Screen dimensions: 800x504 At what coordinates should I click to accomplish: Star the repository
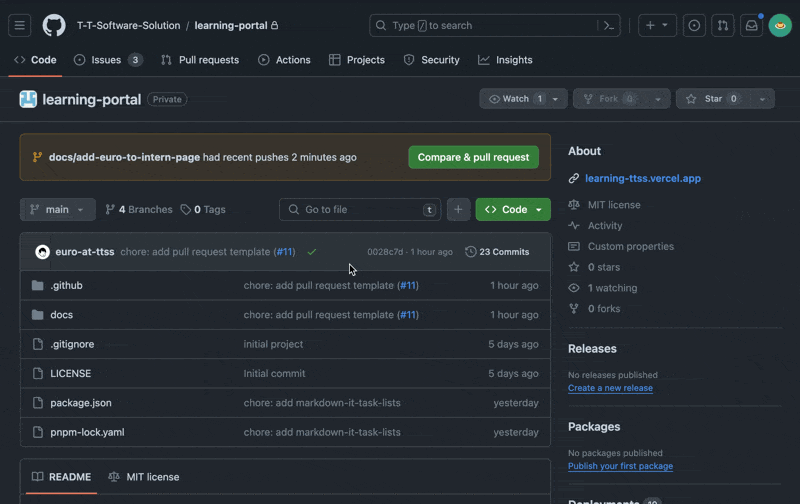[x=713, y=99]
